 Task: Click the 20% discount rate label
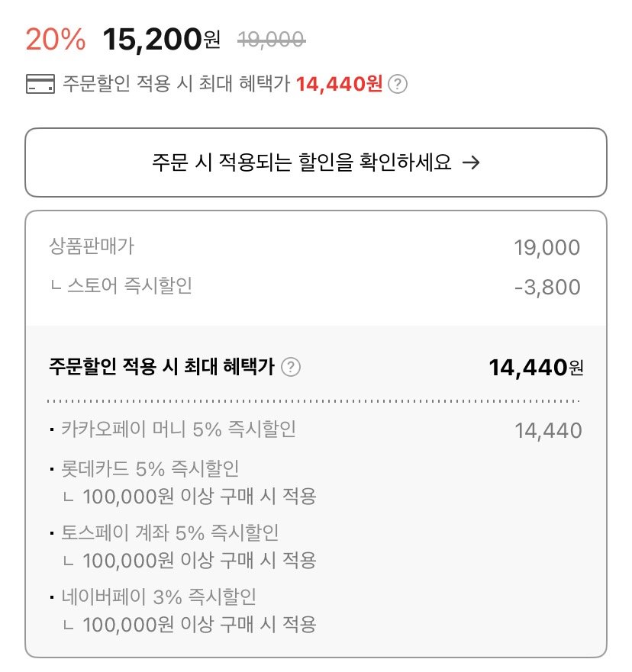coord(56,40)
